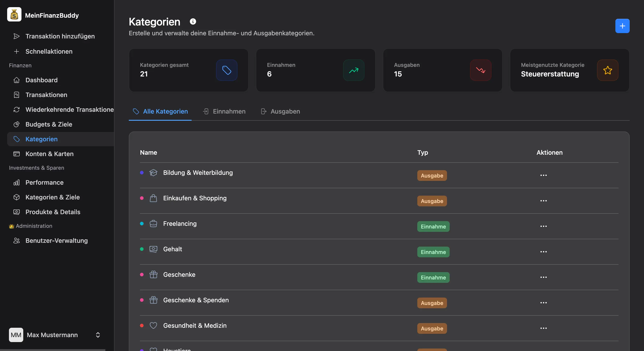The height and width of the screenshot is (351, 644).
Task: Open Konten & Karten from the sidebar
Action: click(x=49, y=154)
